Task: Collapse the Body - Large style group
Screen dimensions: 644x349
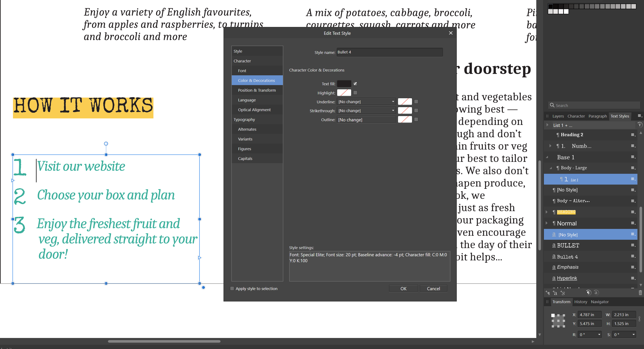Action: (551, 168)
